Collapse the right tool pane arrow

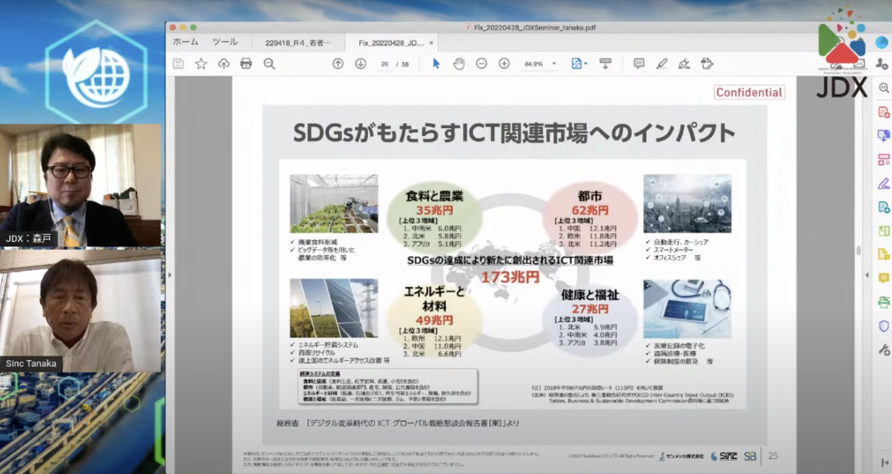point(867,275)
